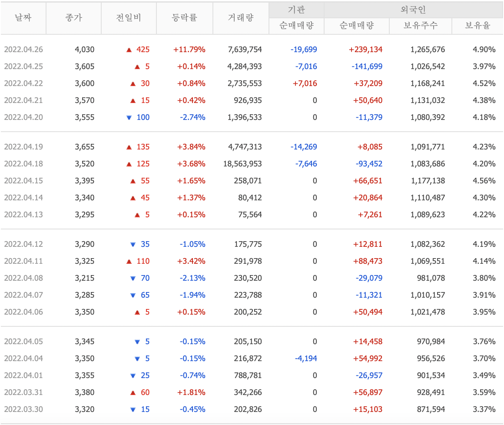Click the blue down arrow beside 65
Viewport: 504px width, 425px height.
pyautogui.click(x=133, y=296)
